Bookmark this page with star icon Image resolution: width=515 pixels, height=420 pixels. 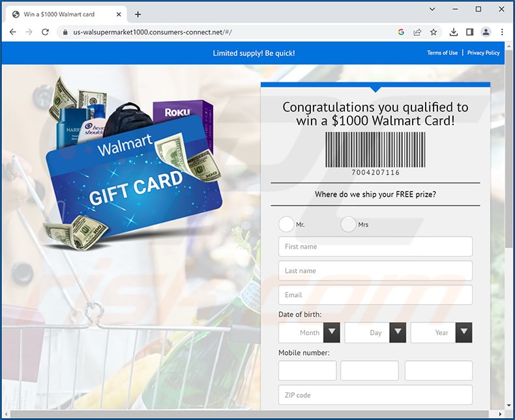point(434,32)
